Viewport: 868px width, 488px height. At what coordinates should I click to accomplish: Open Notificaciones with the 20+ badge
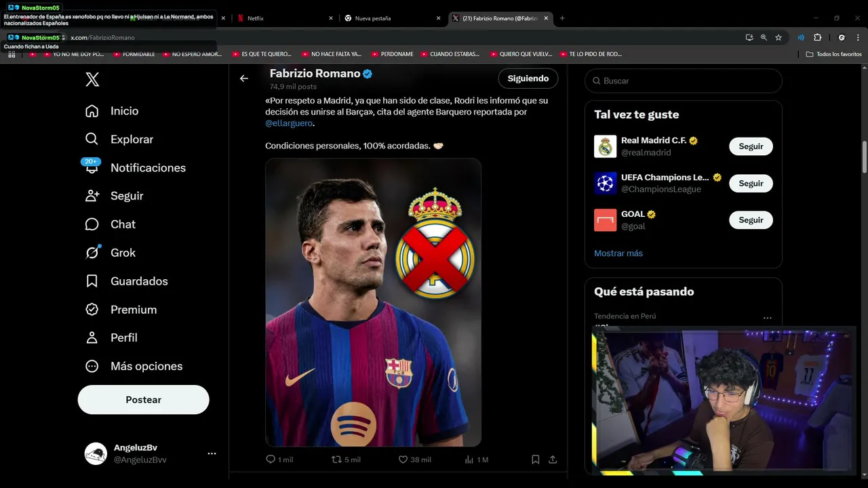tap(135, 167)
